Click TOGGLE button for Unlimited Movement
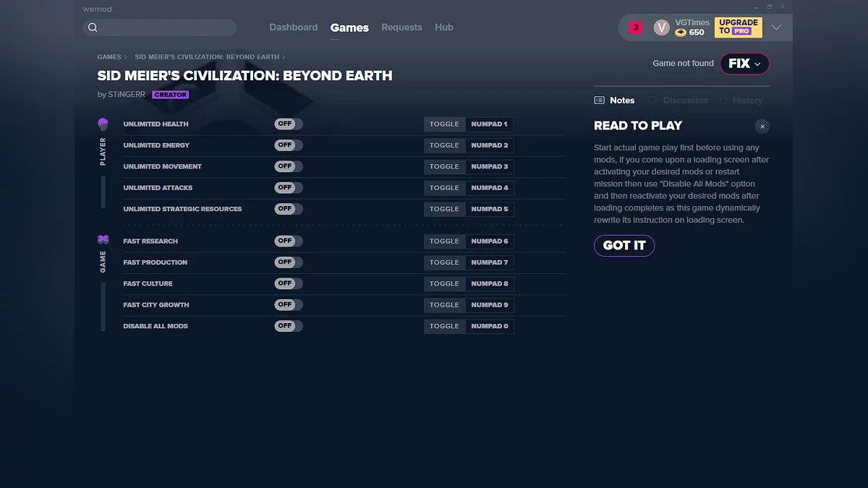The height and width of the screenshot is (488, 868). (444, 166)
